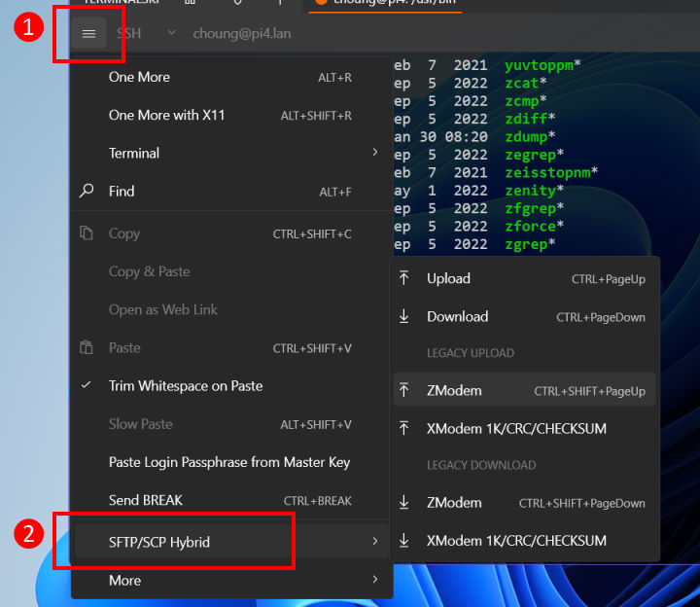Screen dimensions: 700x607
Task: Choose Paste Login Passphrase from Master Key
Action: click(231, 462)
